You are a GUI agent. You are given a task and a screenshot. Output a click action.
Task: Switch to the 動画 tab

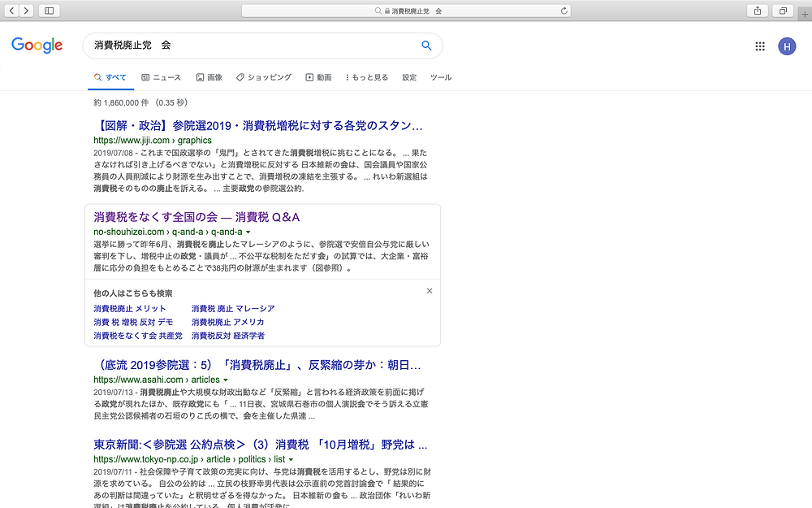click(x=318, y=77)
